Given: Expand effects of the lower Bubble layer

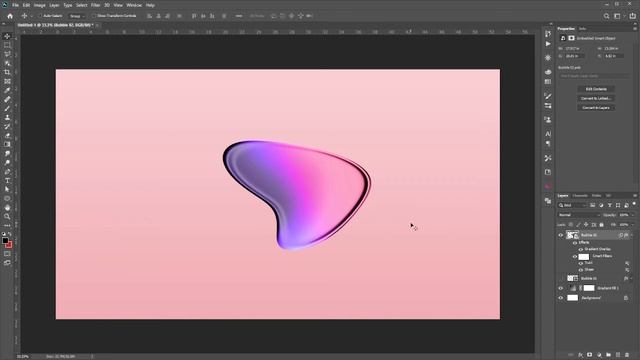Looking at the screenshot, I should point(632,278).
